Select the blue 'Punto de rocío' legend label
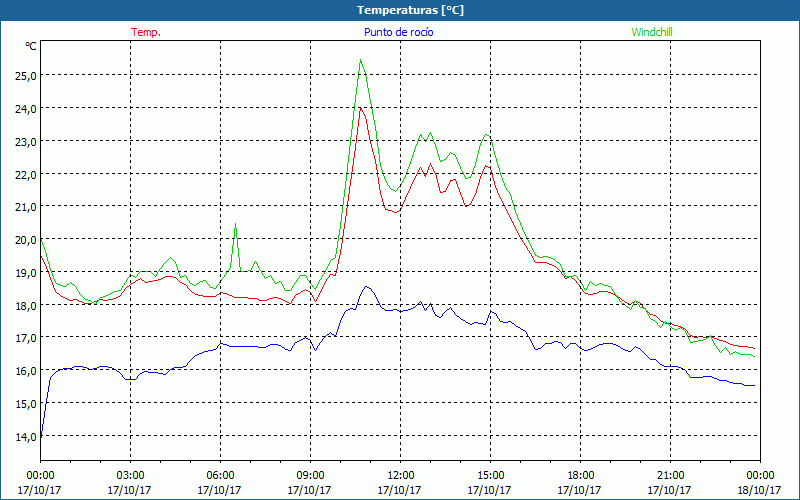Screen dimensions: 800x500 [398, 32]
